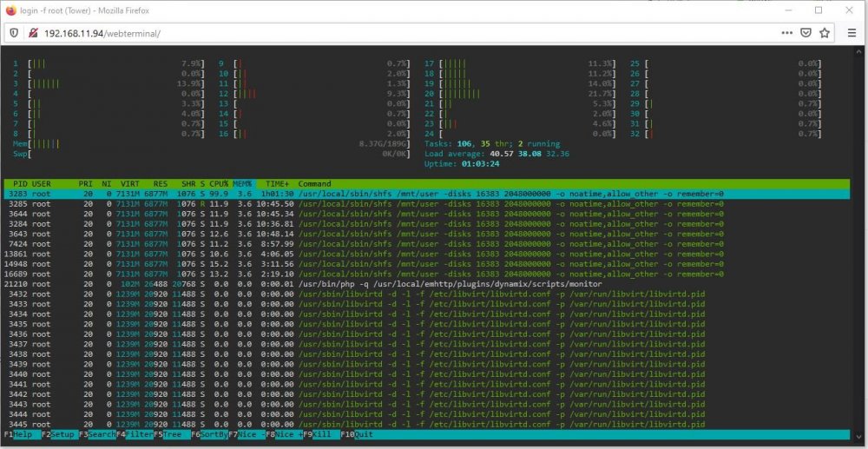Click CPU 20 meter showing 21.7%
The height and width of the screenshot is (449, 868).
[x=520, y=94]
